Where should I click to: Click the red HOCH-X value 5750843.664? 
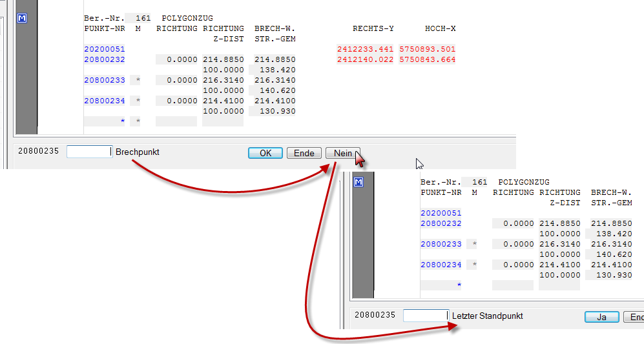(428, 59)
